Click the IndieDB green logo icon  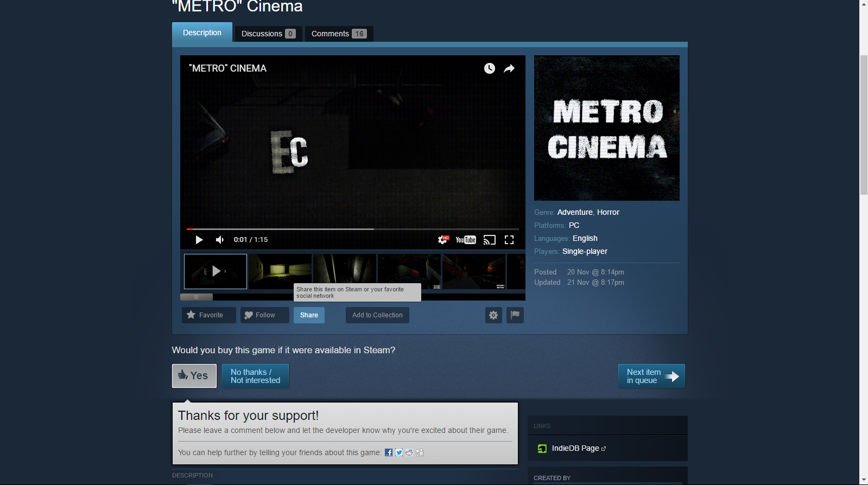(x=542, y=448)
